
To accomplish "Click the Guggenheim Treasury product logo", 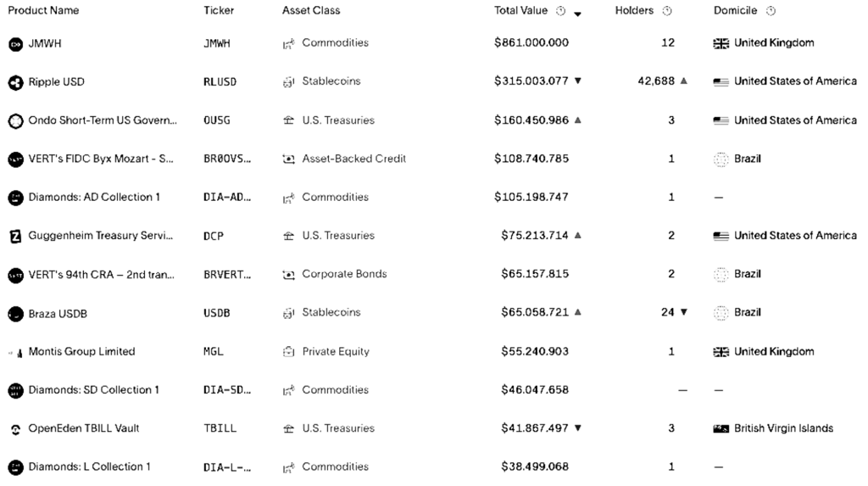I will coord(15,237).
